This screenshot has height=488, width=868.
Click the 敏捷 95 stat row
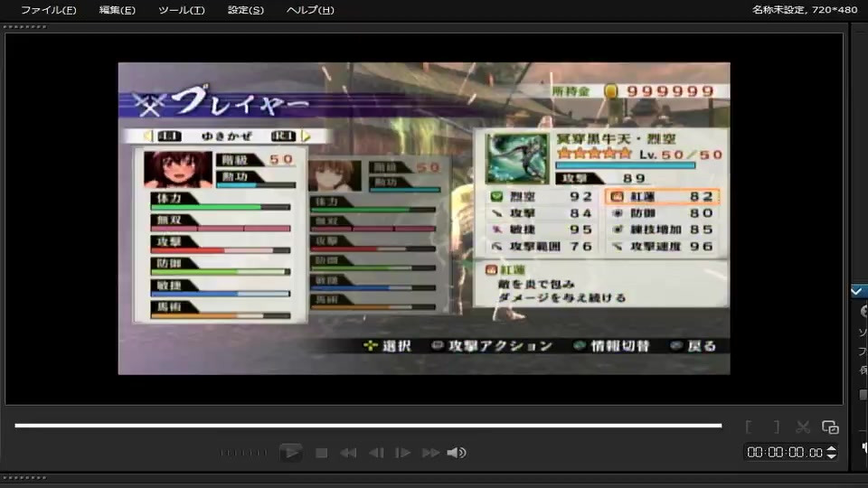[541, 230]
